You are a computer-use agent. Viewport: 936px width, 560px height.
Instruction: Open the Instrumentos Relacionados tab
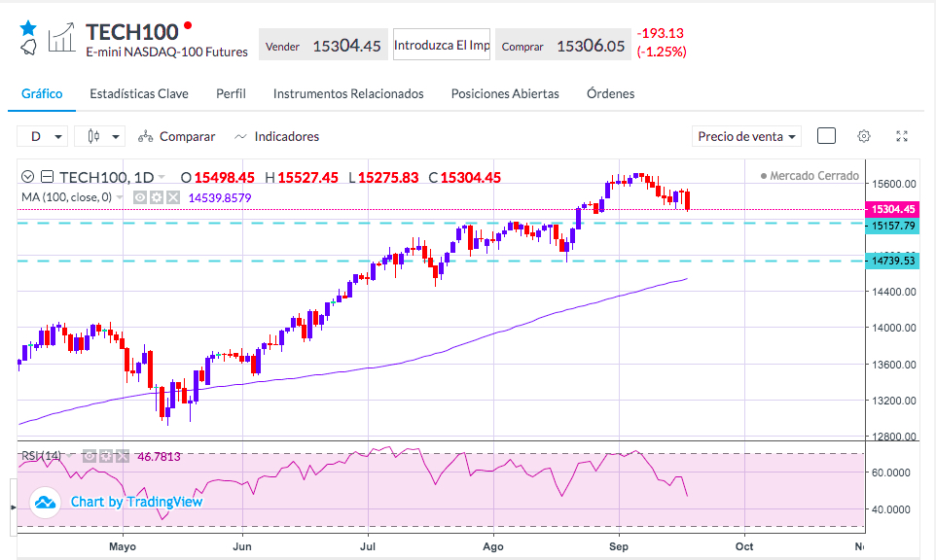coord(348,93)
